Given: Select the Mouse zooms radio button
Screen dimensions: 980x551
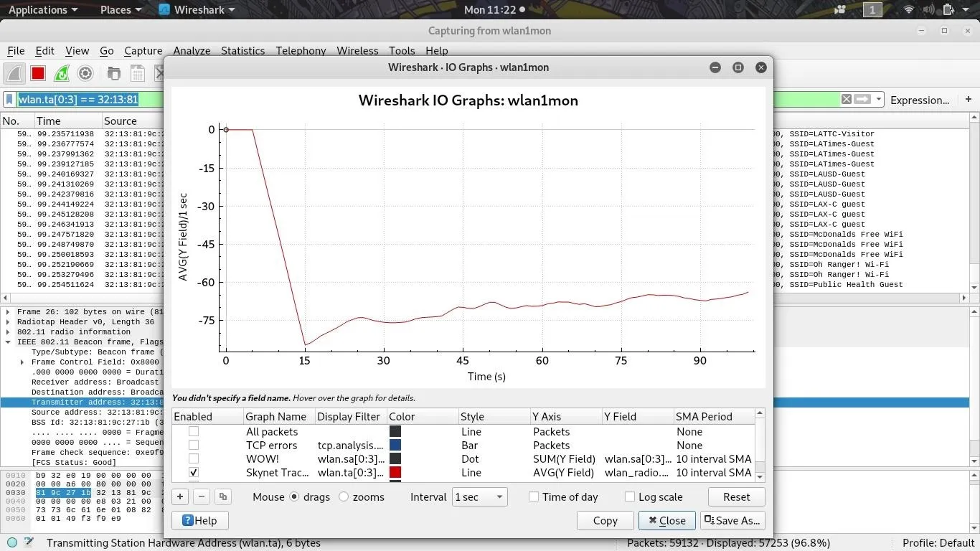Looking at the screenshot, I should [x=344, y=496].
